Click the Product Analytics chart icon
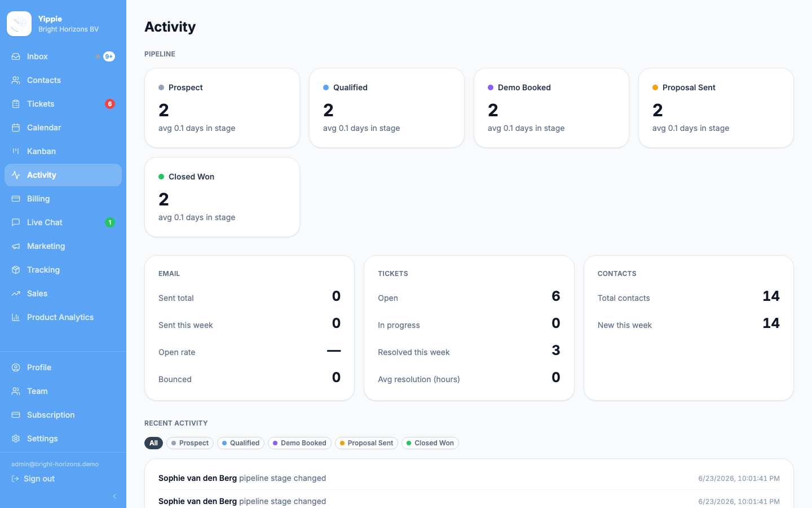The height and width of the screenshot is (508, 812). [x=16, y=317]
